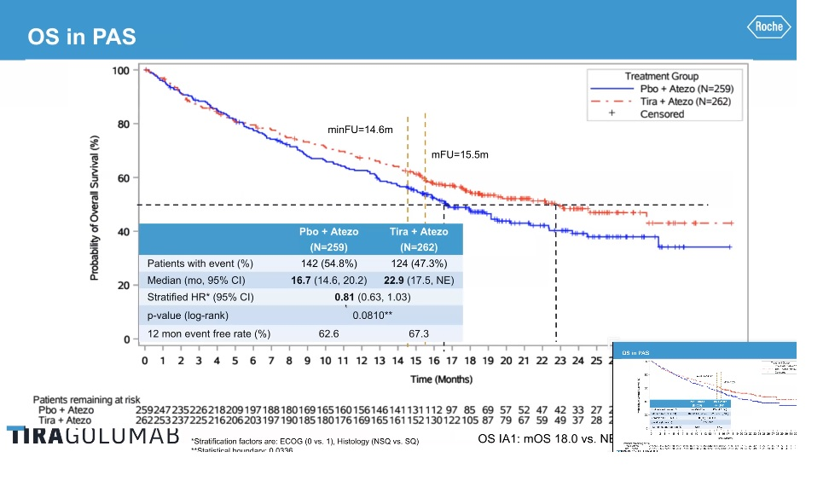This screenshot has height=504, width=829.
Task: Click month 17 on the time axis
Action: [451, 361]
